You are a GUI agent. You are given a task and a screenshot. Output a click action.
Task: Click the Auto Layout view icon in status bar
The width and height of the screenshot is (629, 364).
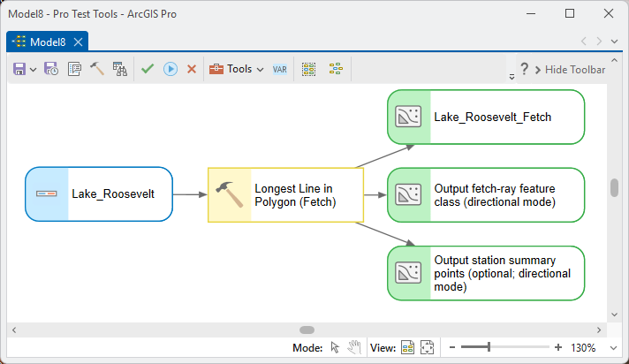(x=407, y=347)
